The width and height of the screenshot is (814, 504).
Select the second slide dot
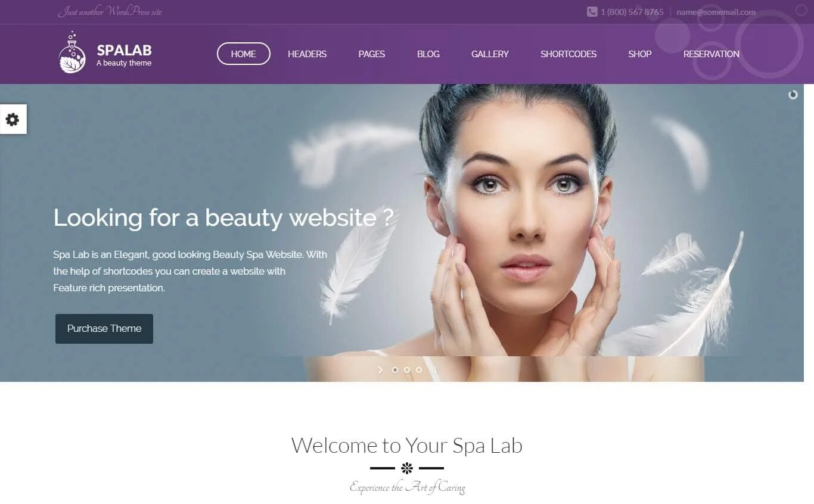click(x=407, y=370)
